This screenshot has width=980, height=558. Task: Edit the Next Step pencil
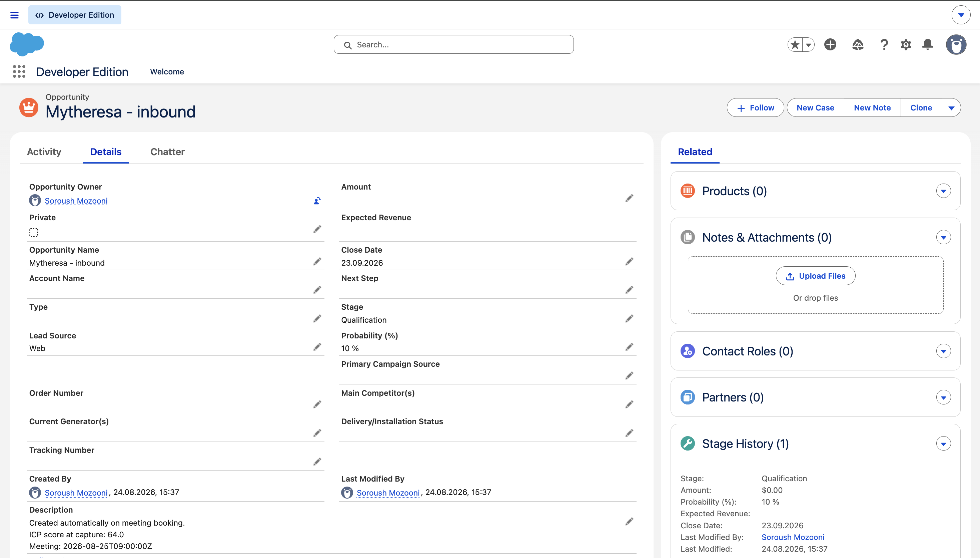point(629,290)
